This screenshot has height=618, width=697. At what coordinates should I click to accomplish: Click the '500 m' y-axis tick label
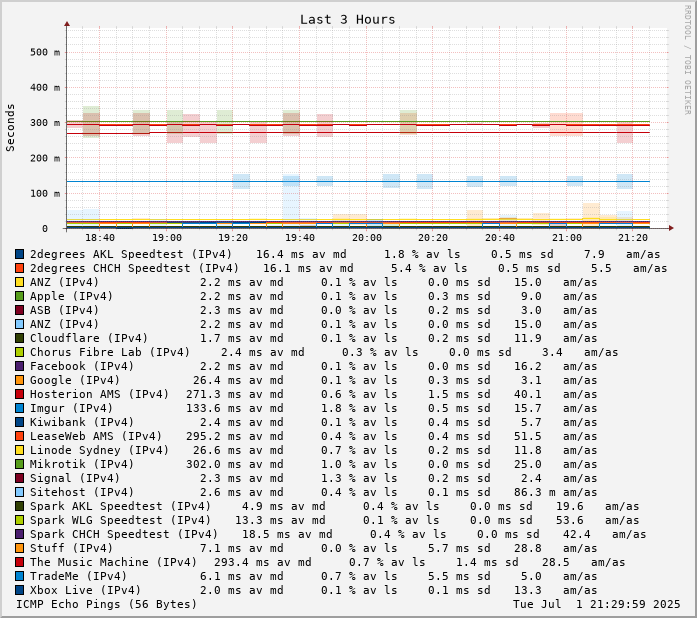(x=45, y=52)
